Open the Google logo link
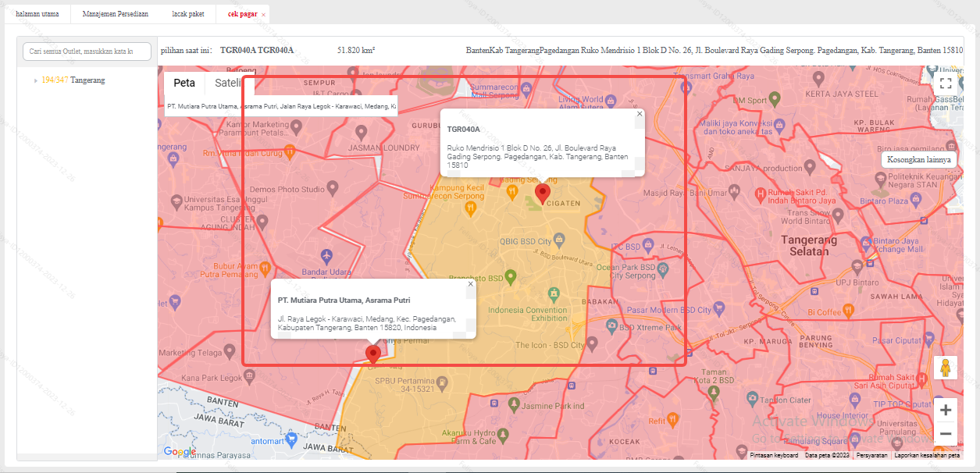This screenshot has height=473, width=980. 180,451
